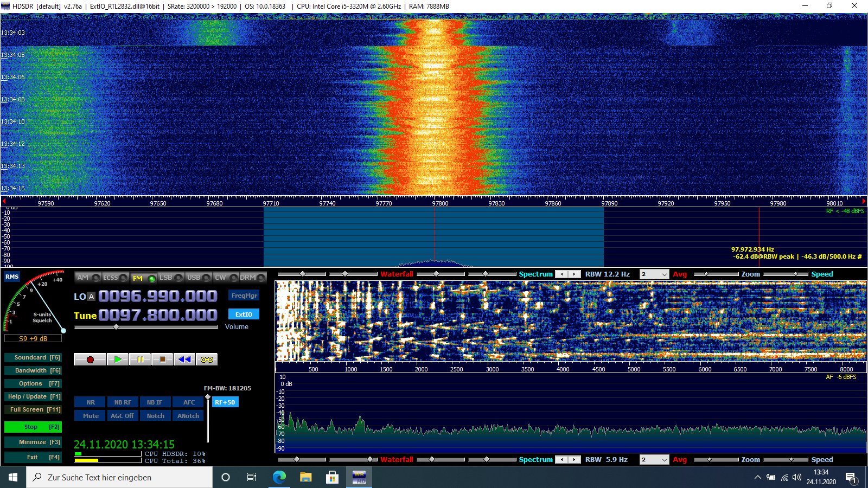Enable the ANotch auto notch filter
The width and height of the screenshot is (868, 488).
click(x=189, y=416)
